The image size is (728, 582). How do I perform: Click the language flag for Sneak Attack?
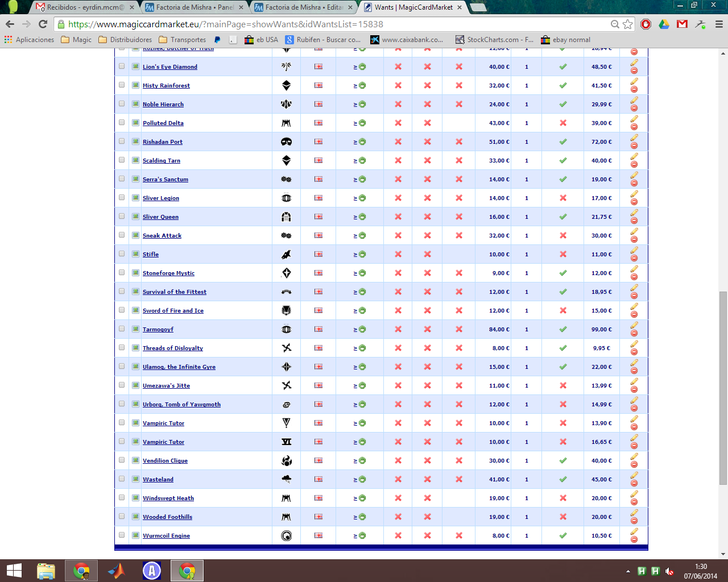318,235
